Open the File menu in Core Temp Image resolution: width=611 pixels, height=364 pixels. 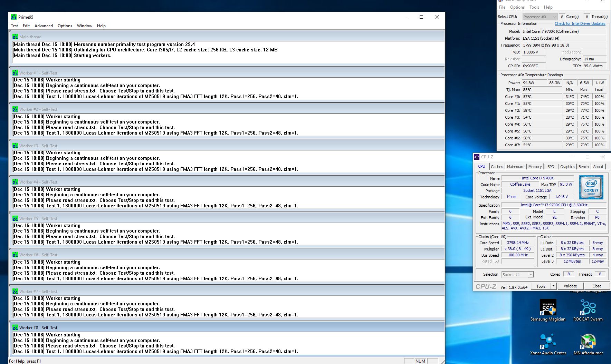pyautogui.click(x=502, y=7)
